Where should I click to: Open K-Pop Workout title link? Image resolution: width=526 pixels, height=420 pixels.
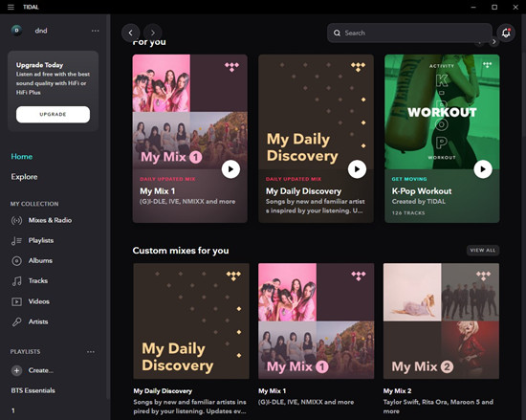[422, 191]
